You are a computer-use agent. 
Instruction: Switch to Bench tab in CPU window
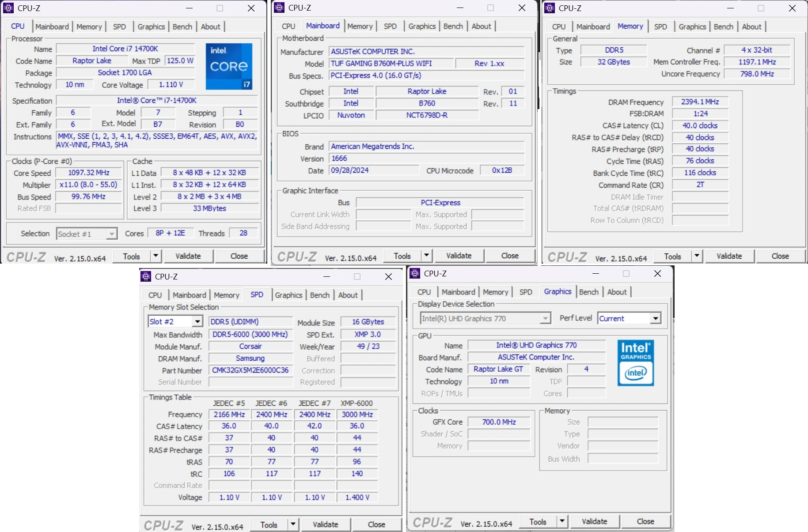182,26
